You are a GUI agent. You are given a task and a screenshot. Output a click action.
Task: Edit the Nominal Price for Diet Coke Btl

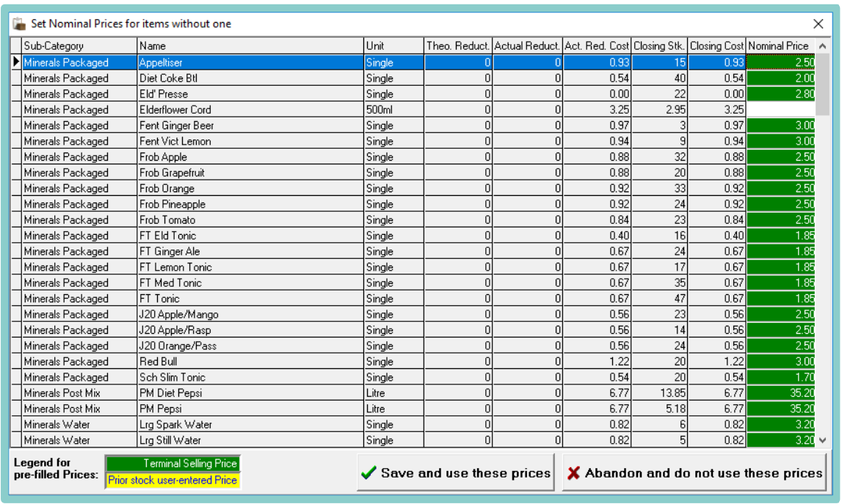pyautogui.click(x=781, y=78)
